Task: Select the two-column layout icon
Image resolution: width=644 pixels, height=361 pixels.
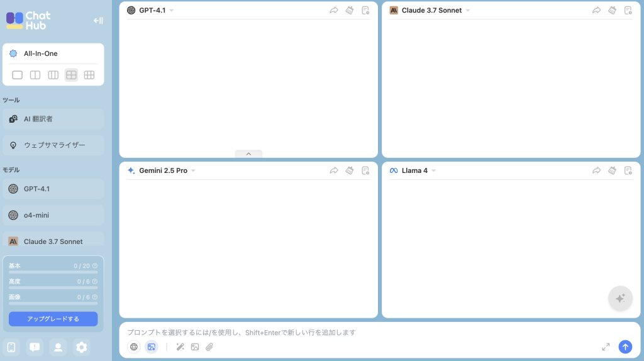Action: (x=35, y=75)
